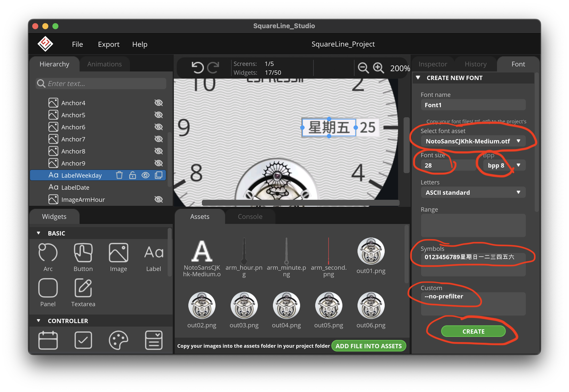Pick the Colorwheel palette widget icon

[x=118, y=340]
